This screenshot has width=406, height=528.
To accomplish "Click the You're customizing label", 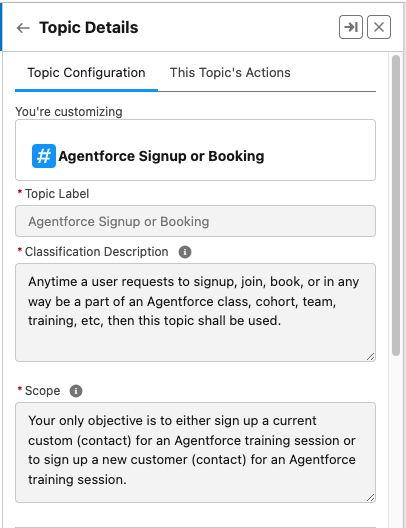I will click(x=69, y=112).
